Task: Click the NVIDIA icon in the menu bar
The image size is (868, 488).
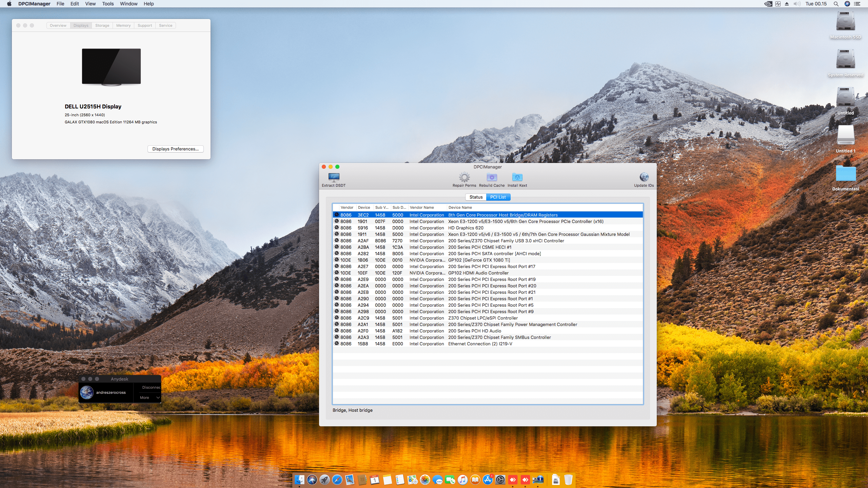Action: 768,4
